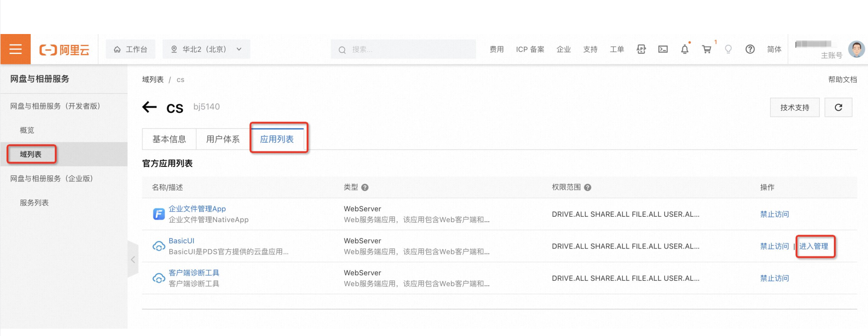Click 禁止访问 for BasicUI
Screen dimensions: 868x336
pos(774,246)
